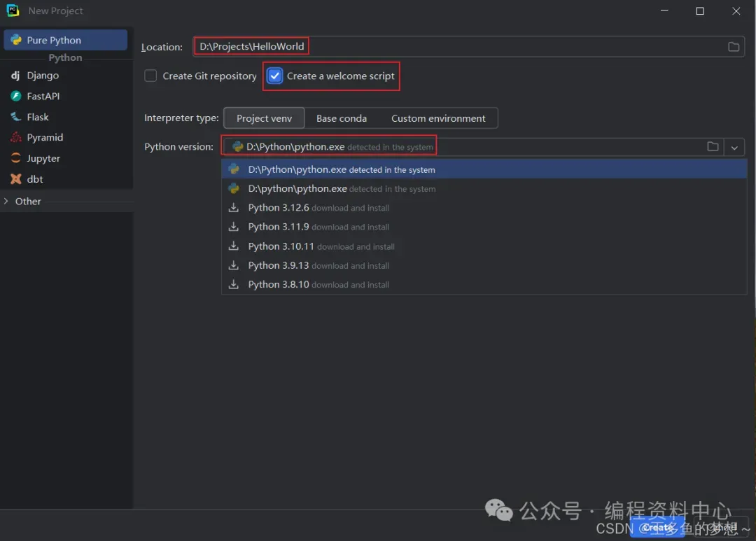Click FastAPI lightning icon
756x541 pixels.
16,96
